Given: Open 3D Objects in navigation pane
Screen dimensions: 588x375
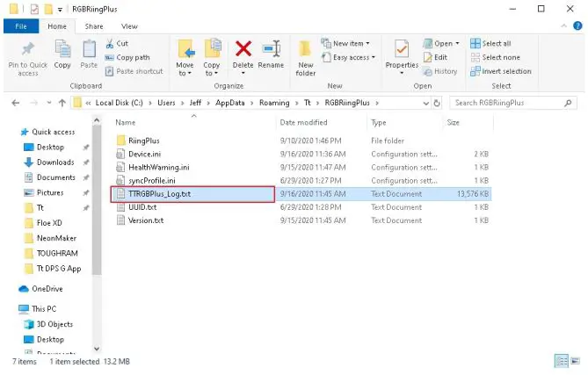Looking at the screenshot, I should tap(54, 324).
